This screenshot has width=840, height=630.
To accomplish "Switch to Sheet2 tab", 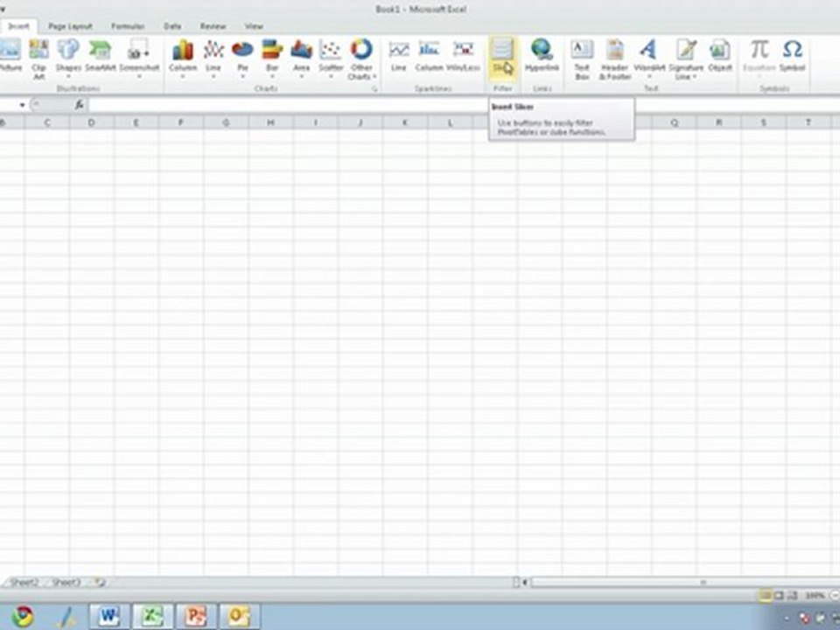I will (24, 583).
